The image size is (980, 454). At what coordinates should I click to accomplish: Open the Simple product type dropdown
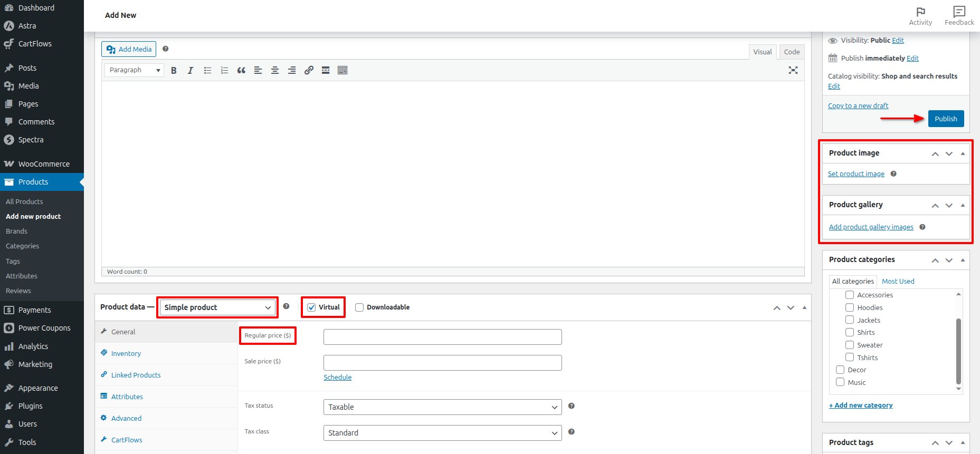[x=217, y=307]
